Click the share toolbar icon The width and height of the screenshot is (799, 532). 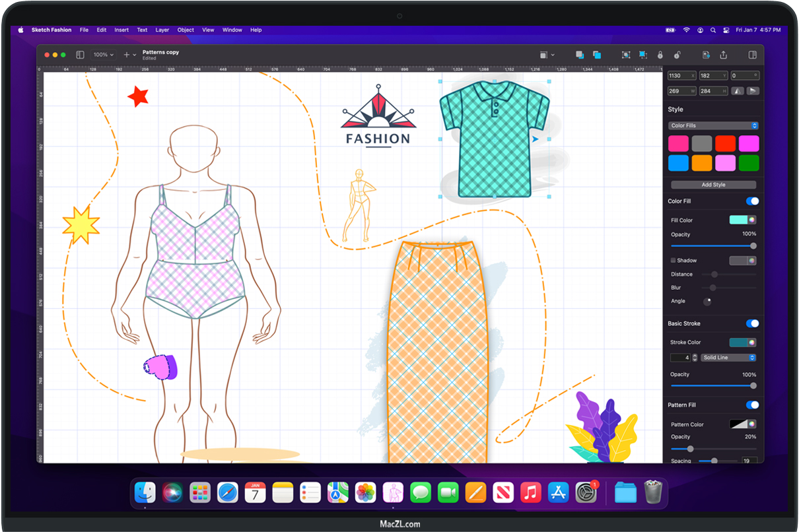pyautogui.click(x=724, y=55)
